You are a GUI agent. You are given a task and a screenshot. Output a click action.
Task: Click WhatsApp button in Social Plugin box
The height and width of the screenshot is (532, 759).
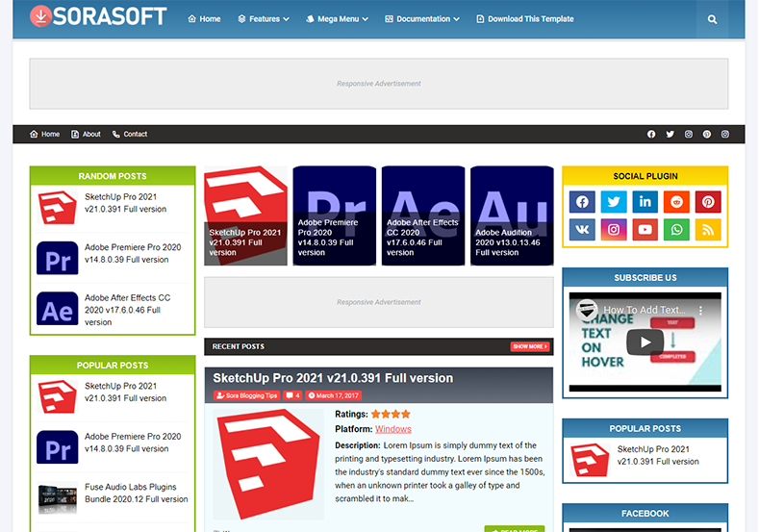pyautogui.click(x=676, y=230)
